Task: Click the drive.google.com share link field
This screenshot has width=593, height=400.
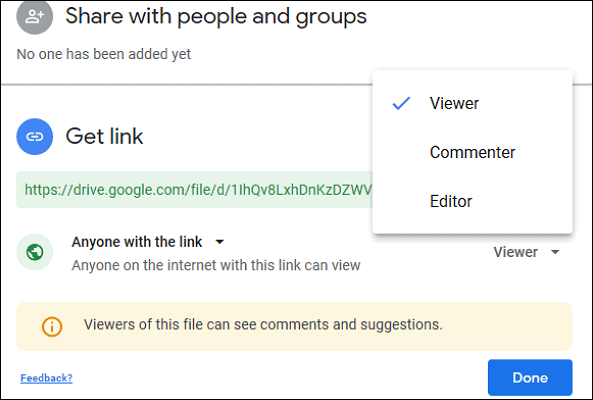Action: (x=194, y=189)
